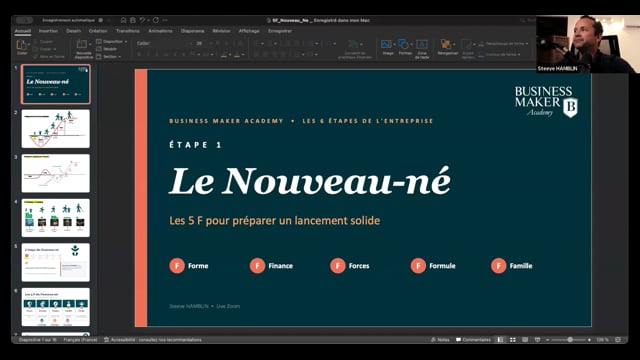Switch to the Dessin tab
Screen dimensions: 640x360
[x=73, y=31]
